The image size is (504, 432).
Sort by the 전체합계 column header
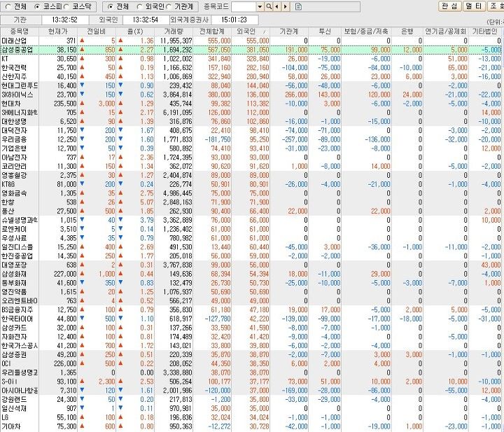point(212,32)
